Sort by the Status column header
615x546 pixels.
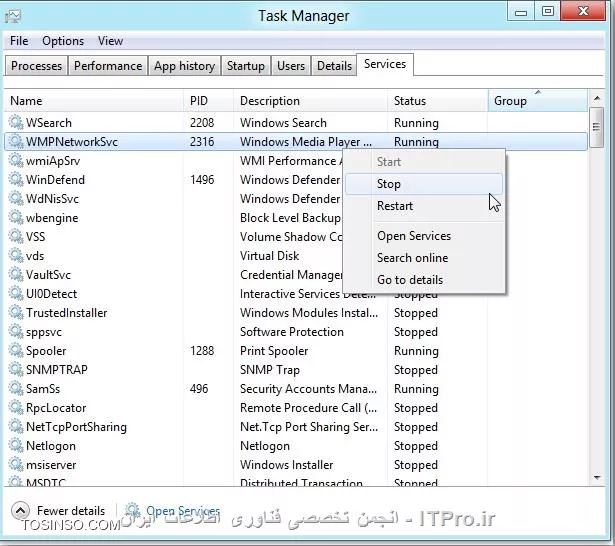coord(438,101)
